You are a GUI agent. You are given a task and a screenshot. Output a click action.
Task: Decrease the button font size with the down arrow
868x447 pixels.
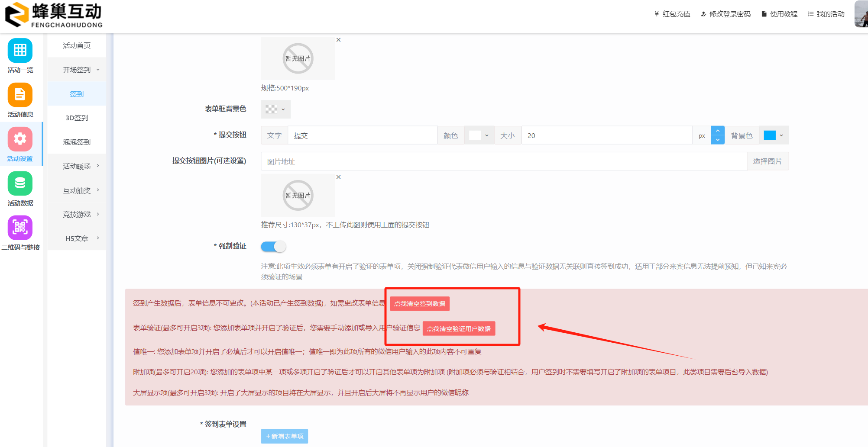[x=718, y=140]
